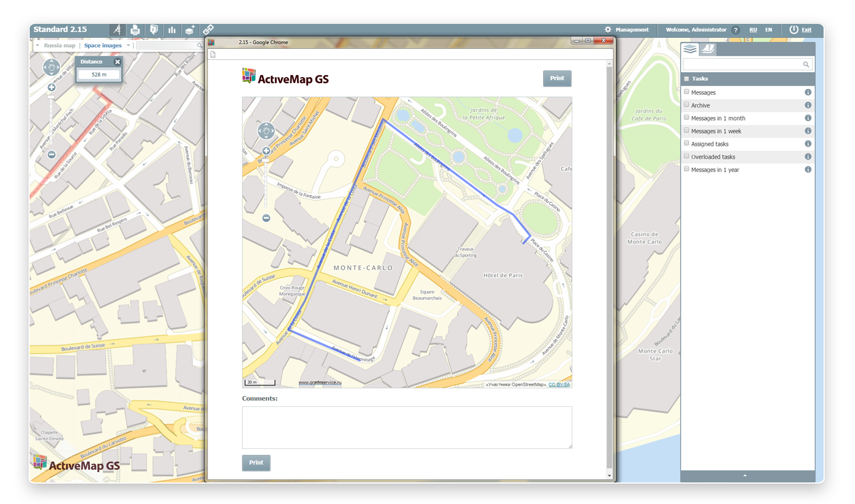Click into the Comments text area
Viewport: 855px width, 504px height.
click(407, 427)
